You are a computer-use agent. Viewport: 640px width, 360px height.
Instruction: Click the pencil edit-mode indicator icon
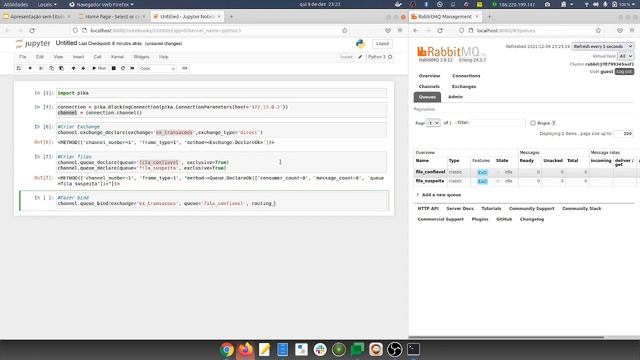360,57
